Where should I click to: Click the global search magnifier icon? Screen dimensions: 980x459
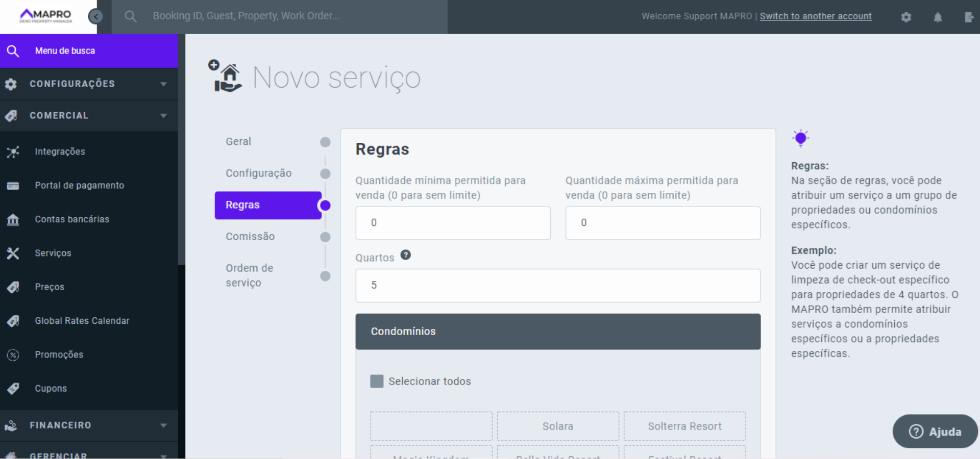click(131, 16)
